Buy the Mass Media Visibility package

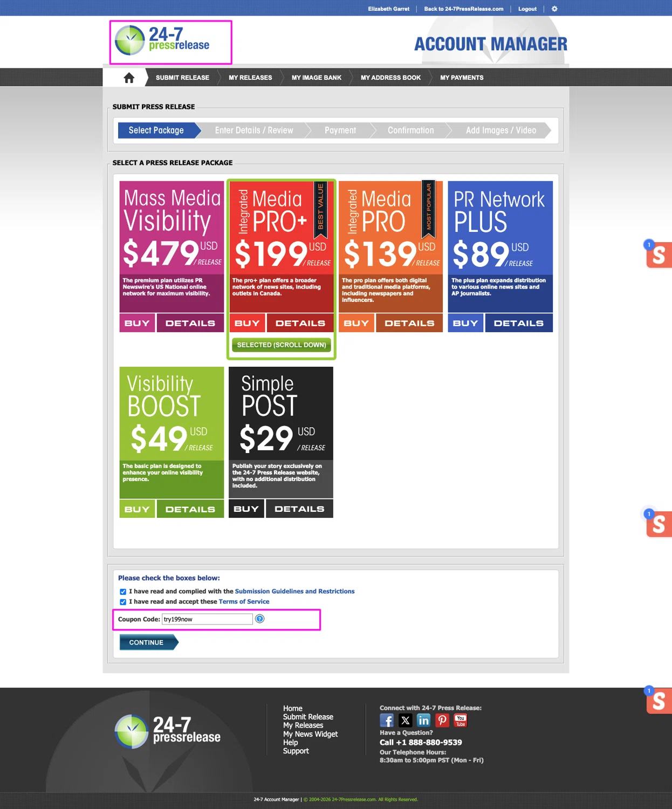tap(137, 323)
